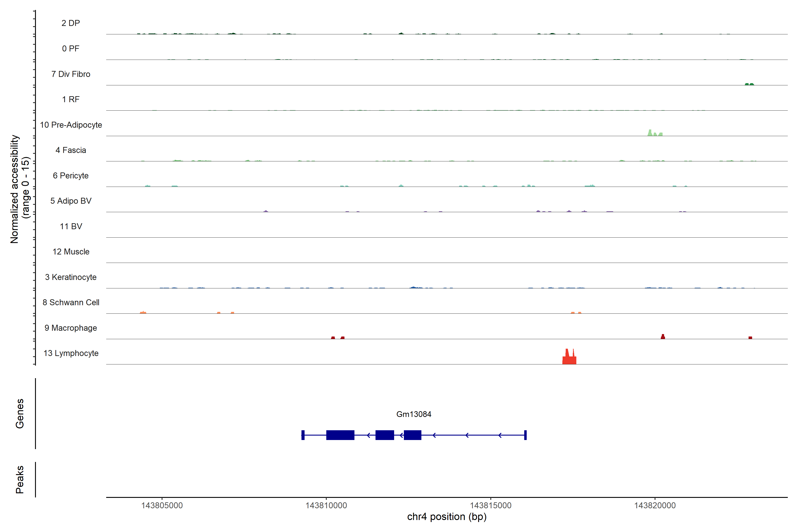The width and height of the screenshot is (798, 532).
Task: Click the 13 Lymphocyte track label
Action: coord(71,353)
